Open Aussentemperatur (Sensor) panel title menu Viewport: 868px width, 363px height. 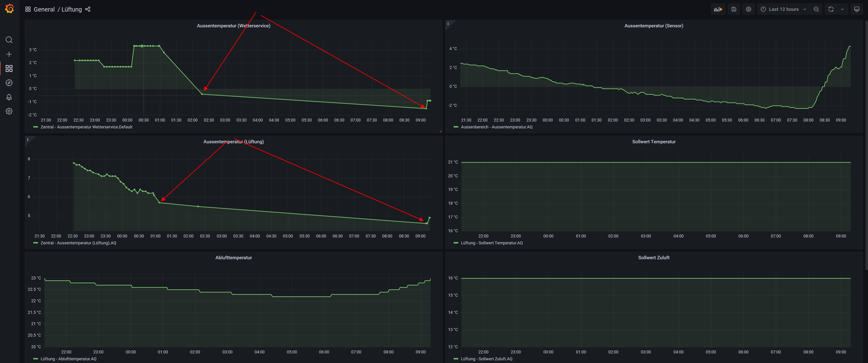[x=654, y=26]
